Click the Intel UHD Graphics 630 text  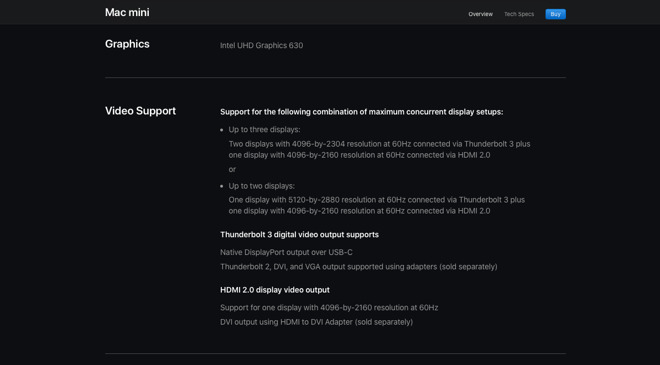coord(261,45)
